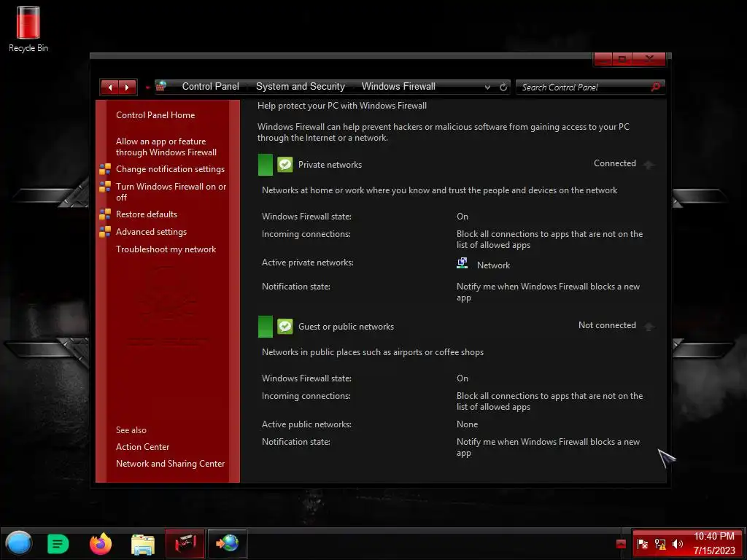Launch Firefox from the taskbar

tap(101, 544)
